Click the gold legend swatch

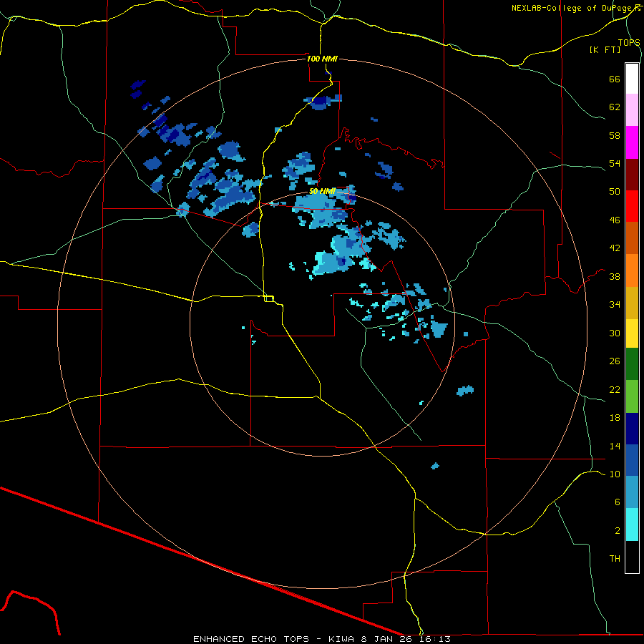pyautogui.click(x=632, y=303)
